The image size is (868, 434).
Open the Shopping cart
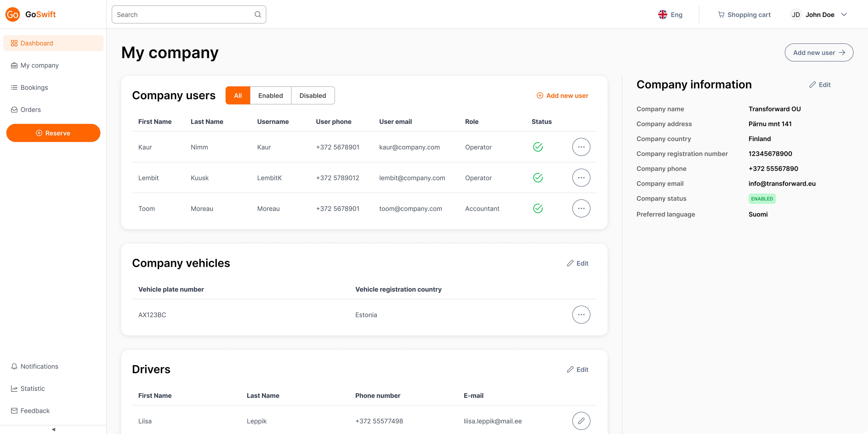coord(744,14)
